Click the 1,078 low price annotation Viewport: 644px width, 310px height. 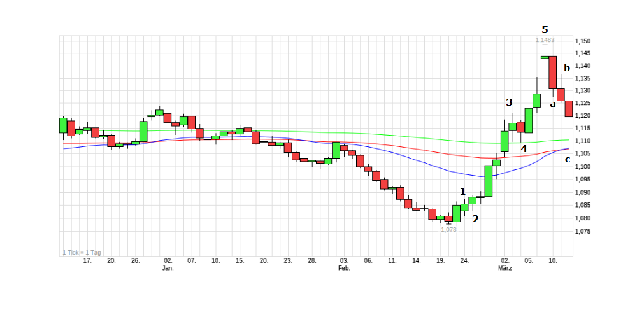tap(448, 229)
